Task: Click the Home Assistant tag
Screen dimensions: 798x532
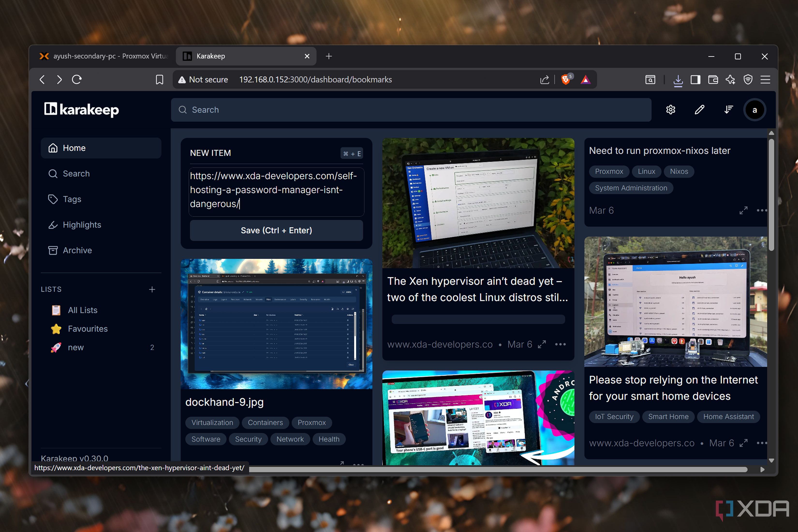Action: 728,416
